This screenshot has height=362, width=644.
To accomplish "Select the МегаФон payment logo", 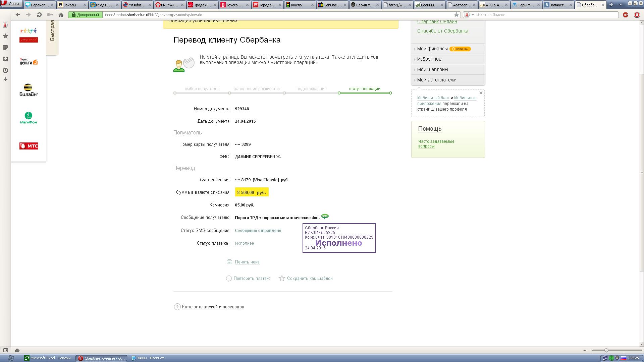I will point(29,118).
